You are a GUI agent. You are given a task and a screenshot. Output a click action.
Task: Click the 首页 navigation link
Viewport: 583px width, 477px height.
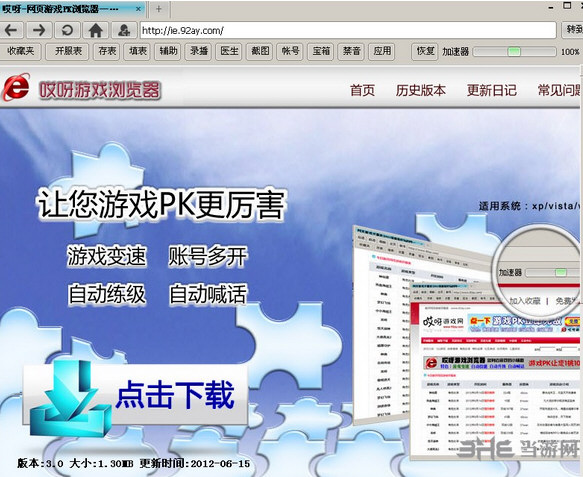click(362, 90)
